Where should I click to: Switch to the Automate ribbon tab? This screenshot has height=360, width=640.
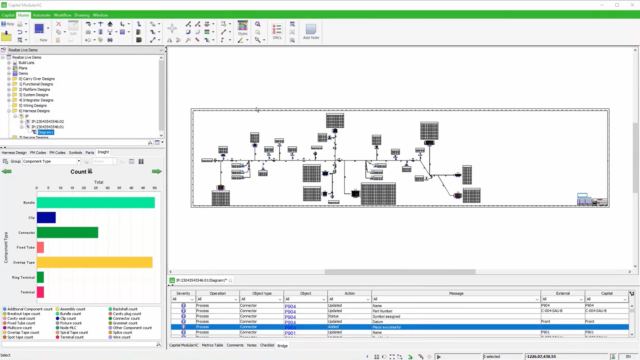coord(42,15)
